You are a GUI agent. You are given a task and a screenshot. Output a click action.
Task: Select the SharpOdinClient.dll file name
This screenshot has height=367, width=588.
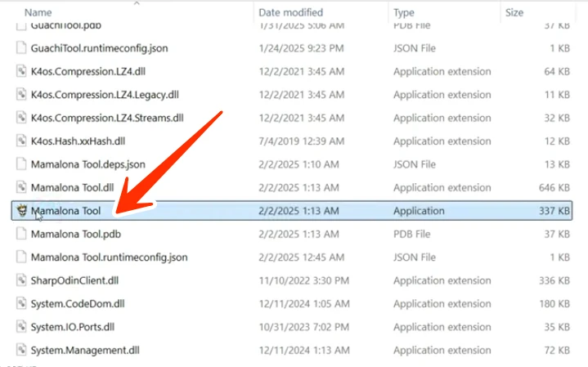pyautogui.click(x=74, y=281)
